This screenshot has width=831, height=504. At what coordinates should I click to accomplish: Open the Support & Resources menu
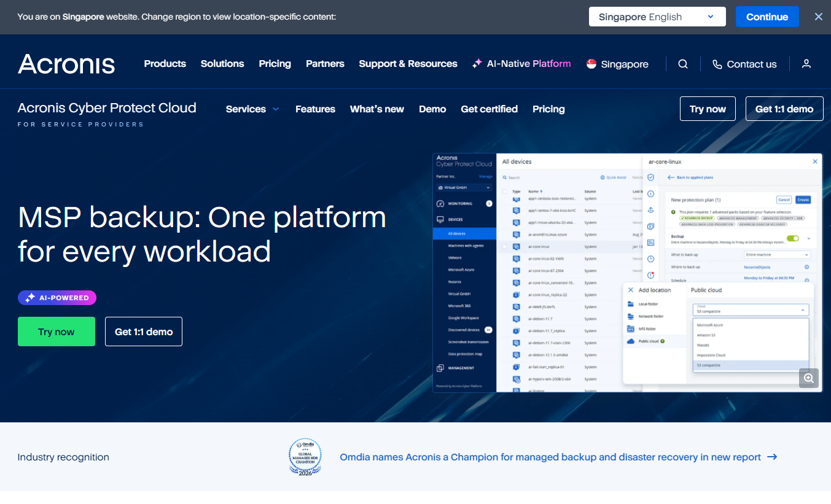(408, 64)
